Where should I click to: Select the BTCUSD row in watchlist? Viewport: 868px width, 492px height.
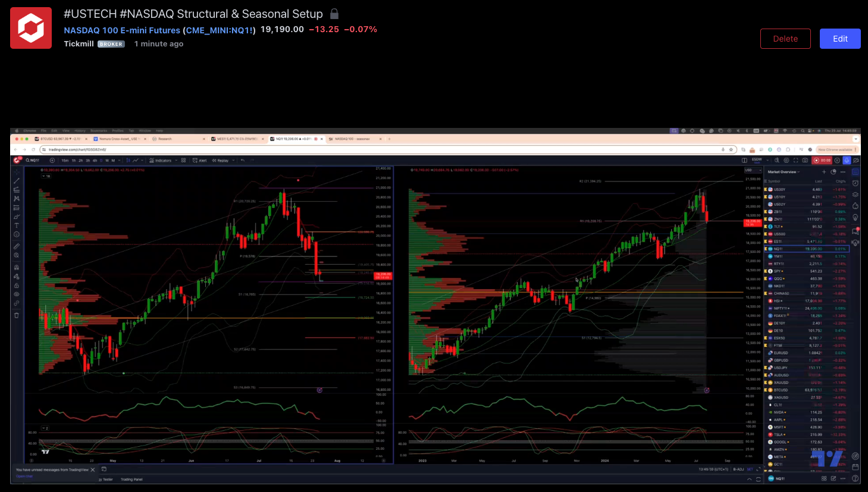point(807,390)
